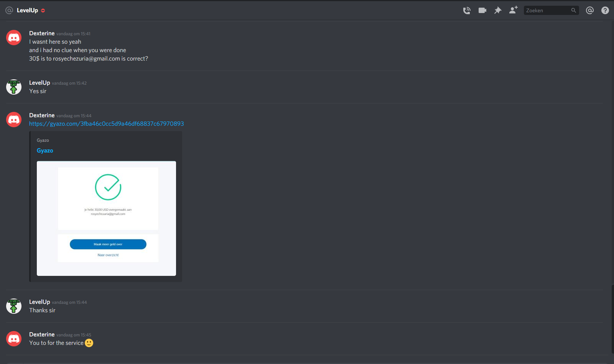Click Dexterine's avatar at 15:45 message

click(x=14, y=339)
